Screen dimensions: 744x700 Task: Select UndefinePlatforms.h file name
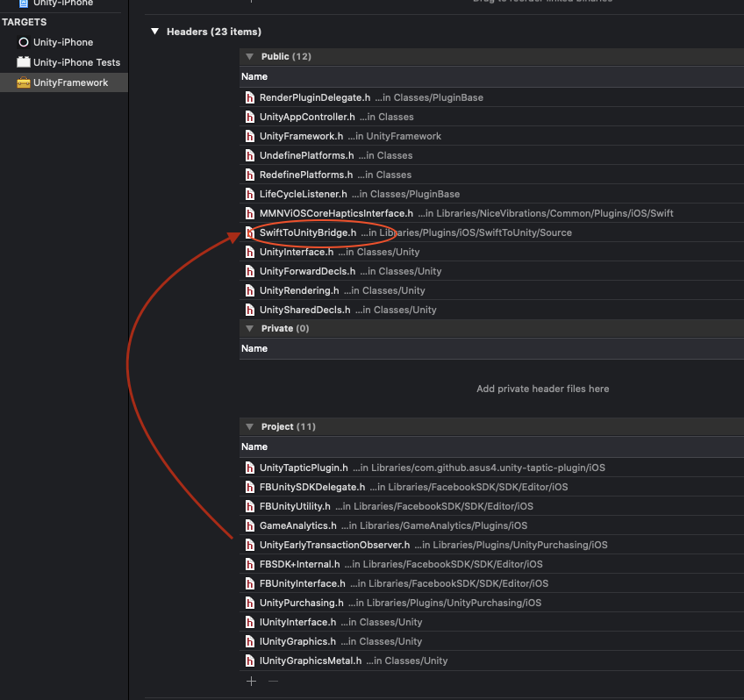click(306, 155)
